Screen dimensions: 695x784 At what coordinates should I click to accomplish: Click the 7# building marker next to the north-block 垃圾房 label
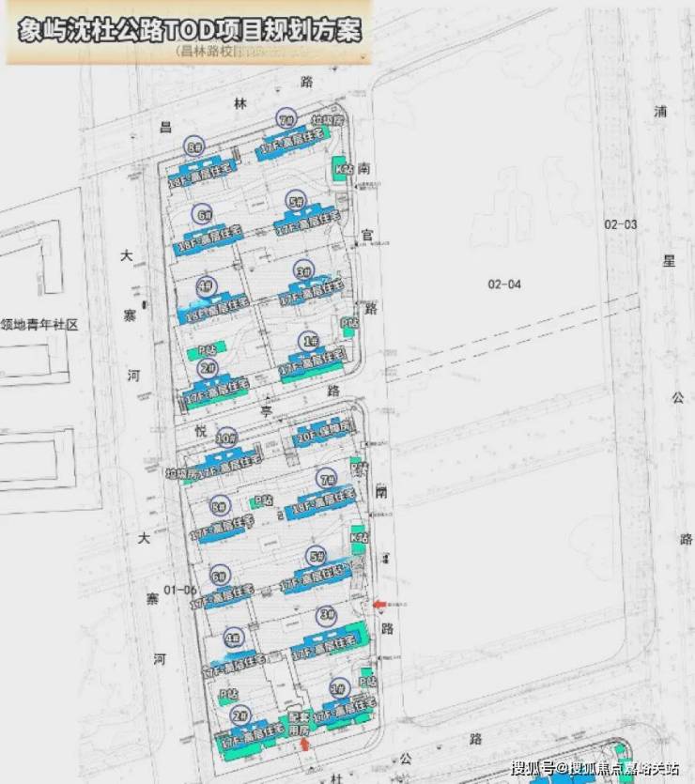(286, 119)
